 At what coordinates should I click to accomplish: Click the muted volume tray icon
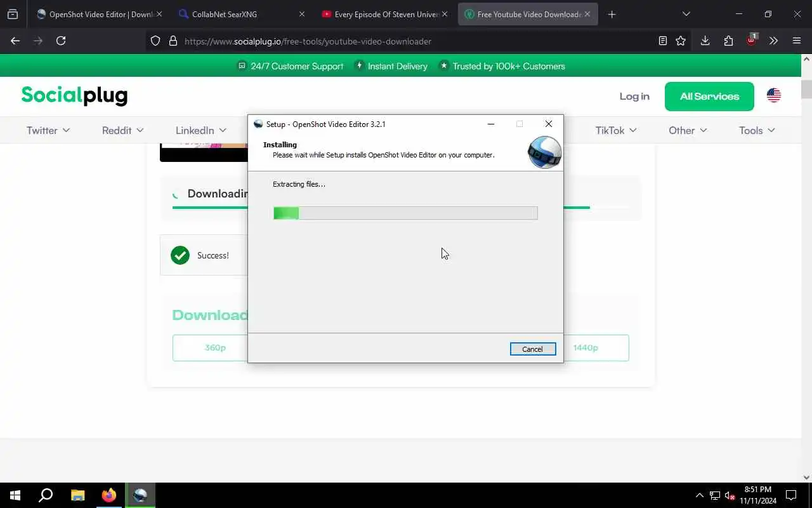tap(730, 495)
